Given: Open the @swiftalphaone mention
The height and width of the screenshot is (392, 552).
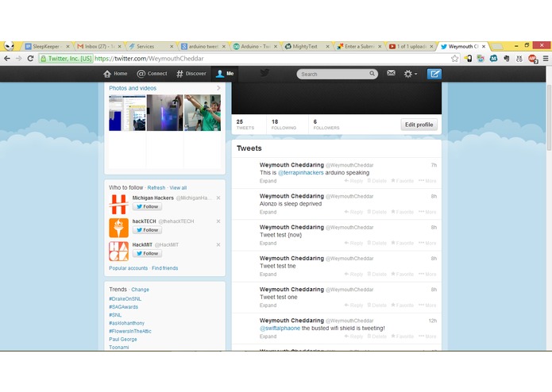Looking at the screenshot, I should coord(280,328).
